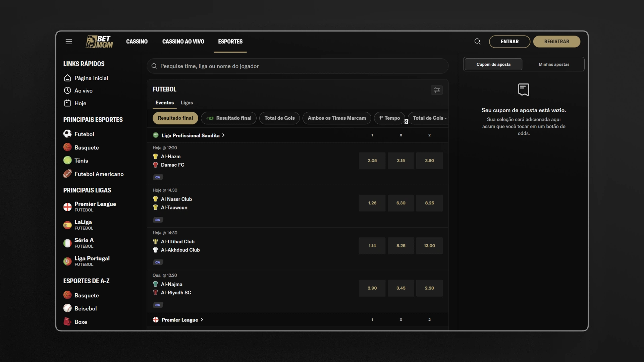Viewport: 644px width, 362px height.
Task: Expand Liga Profissional Saudita league chevron
Action: tap(223, 135)
